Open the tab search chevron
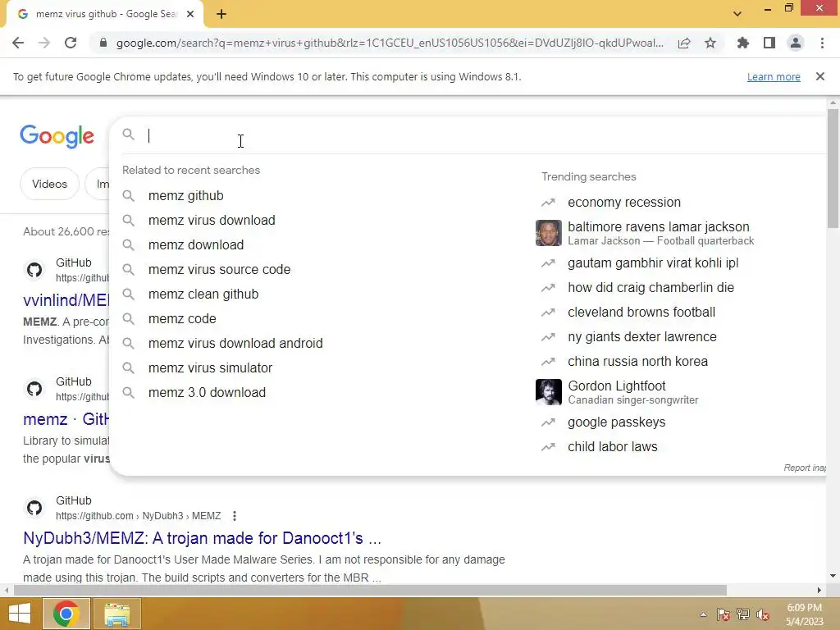 point(737,14)
